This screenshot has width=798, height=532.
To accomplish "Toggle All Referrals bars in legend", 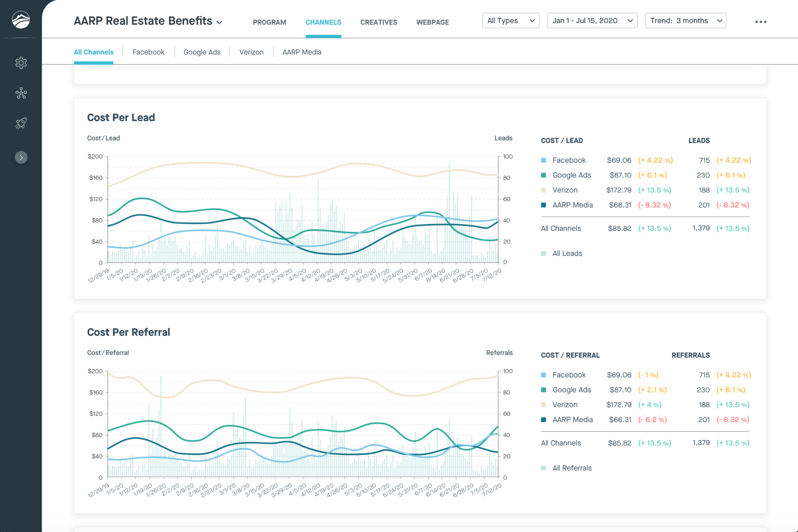I will coord(571,468).
